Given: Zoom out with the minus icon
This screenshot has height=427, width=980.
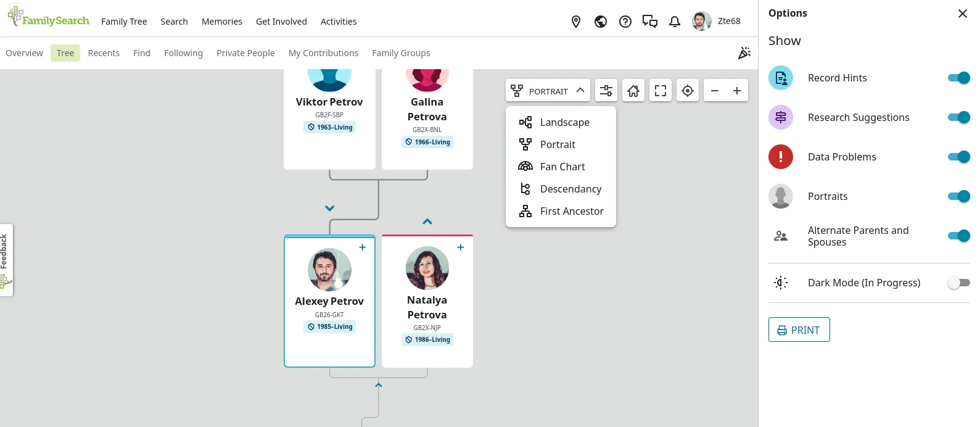Looking at the screenshot, I should [715, 91].
